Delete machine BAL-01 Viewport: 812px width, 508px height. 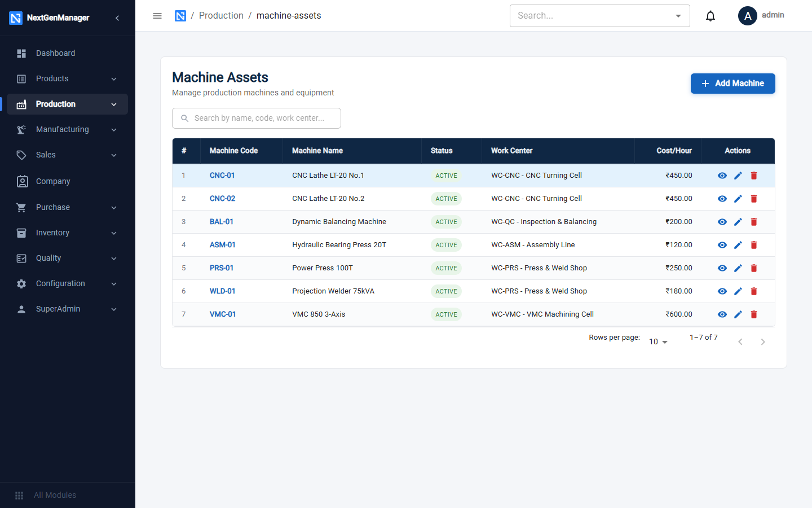[754, 222]
